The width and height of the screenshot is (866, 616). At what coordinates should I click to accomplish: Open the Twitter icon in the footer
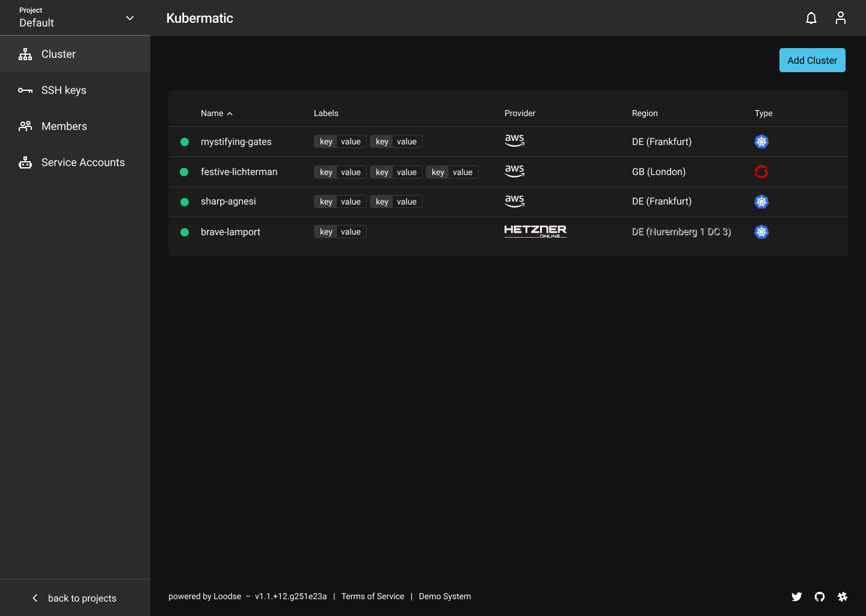(x=797, y=597)
